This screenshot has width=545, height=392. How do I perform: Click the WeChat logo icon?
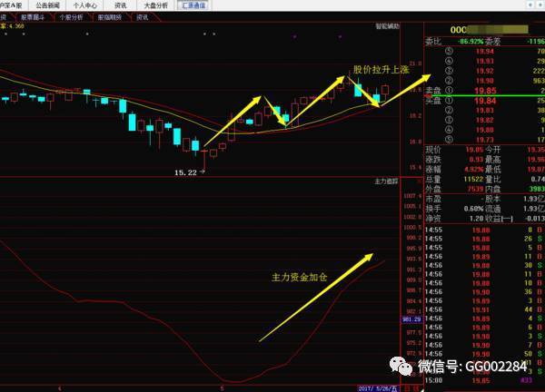click(401, 367)
